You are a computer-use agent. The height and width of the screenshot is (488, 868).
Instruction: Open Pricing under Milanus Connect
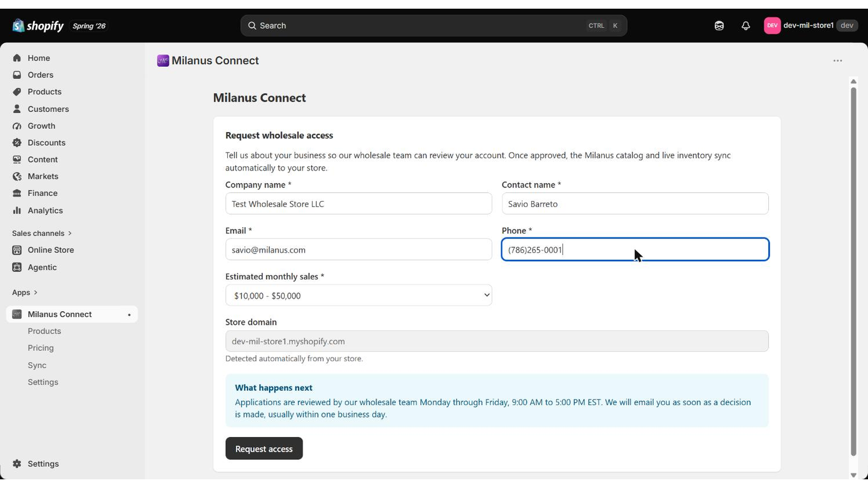tap(41, 348)
